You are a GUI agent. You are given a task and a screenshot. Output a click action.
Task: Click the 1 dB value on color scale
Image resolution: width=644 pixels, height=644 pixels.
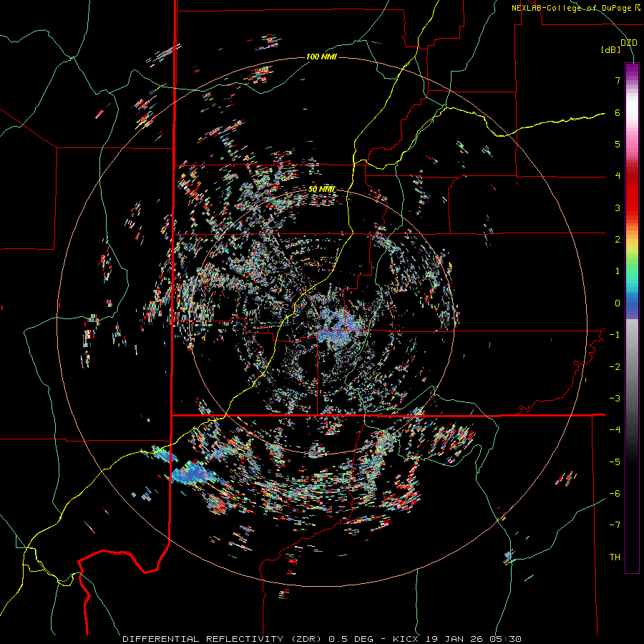(618, 271)
